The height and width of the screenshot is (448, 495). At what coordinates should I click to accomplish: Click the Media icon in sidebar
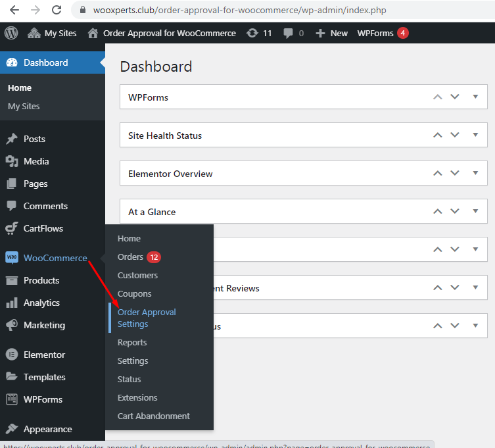click(x=12, y=161)
